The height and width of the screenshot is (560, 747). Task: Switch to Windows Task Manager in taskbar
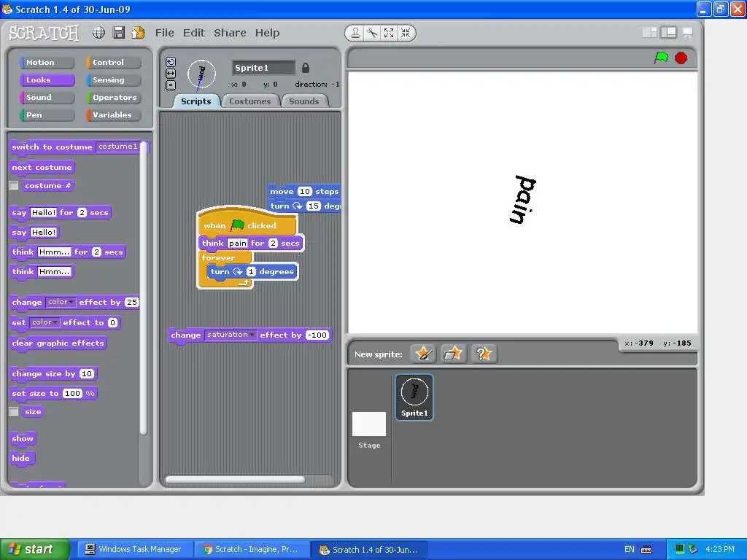coord(134,549)
